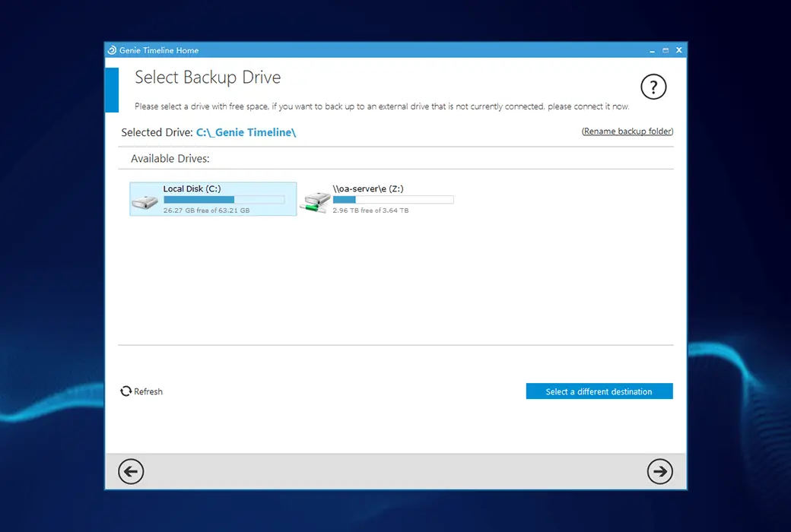
Task: Click the "\\oa-server\e (Z:)" label
Action: (x=368, y=188)
